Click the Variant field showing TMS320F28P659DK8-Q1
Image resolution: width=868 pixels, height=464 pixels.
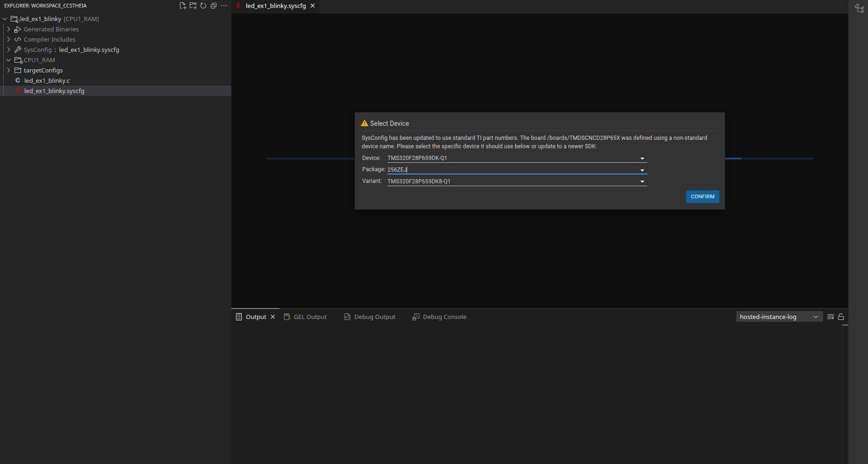[517, 181]
